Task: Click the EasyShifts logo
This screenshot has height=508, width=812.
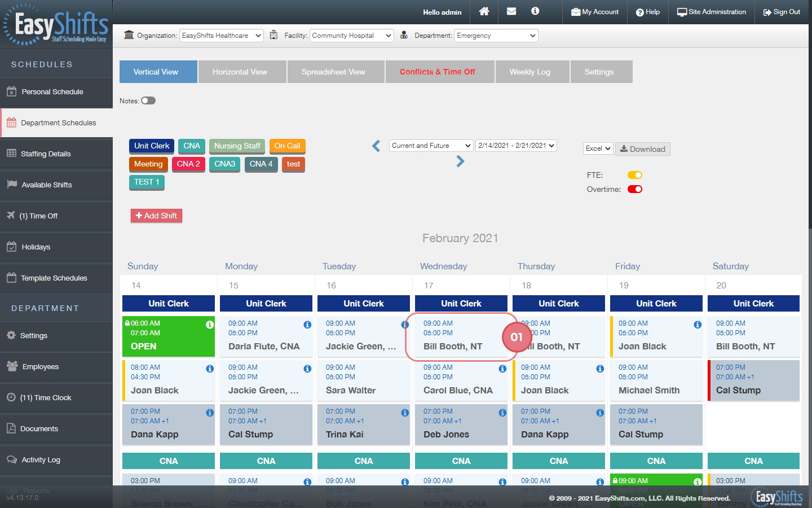Action: coord(56,25)
